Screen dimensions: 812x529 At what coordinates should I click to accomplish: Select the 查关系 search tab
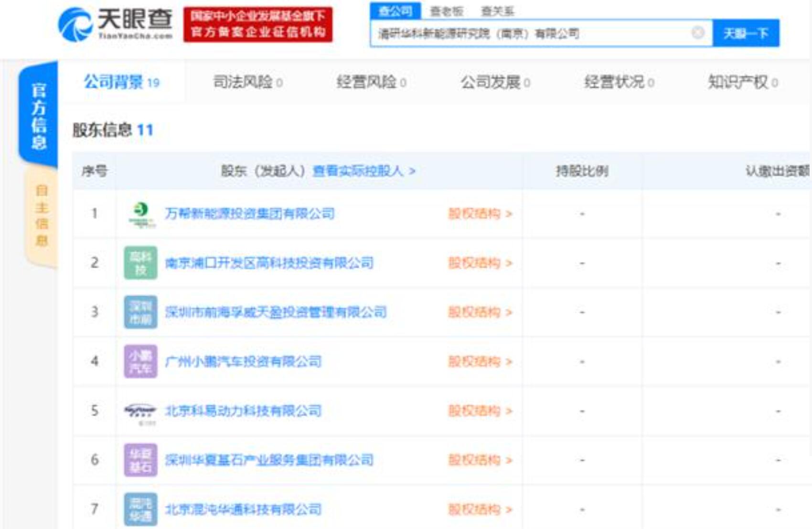coord(497,11)
